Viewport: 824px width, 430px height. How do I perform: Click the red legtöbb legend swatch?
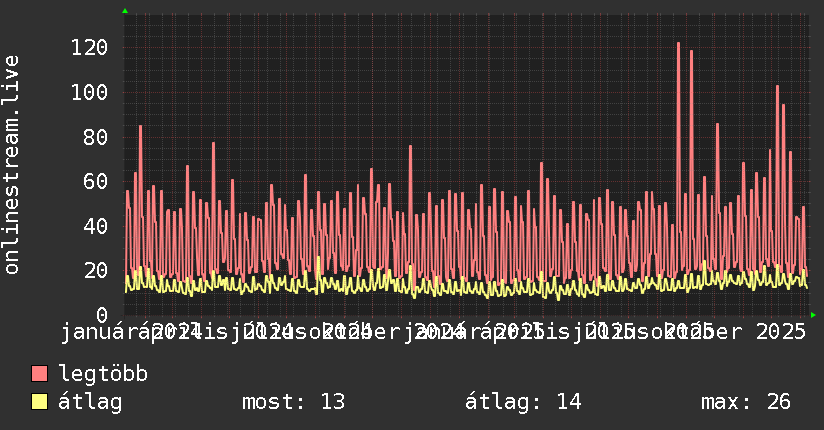(39, 373)
